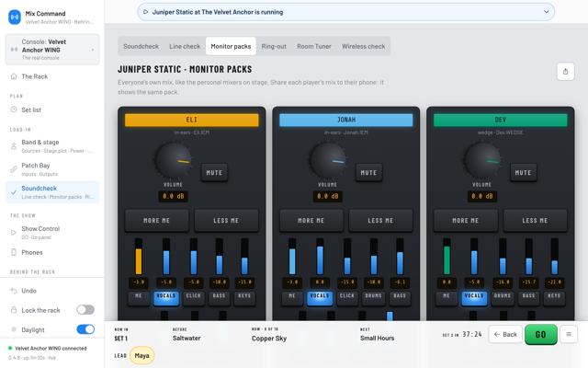This screenshot has height=368, width=588.
Task: Click the play icon in the running banner
Action: point(146,12)
